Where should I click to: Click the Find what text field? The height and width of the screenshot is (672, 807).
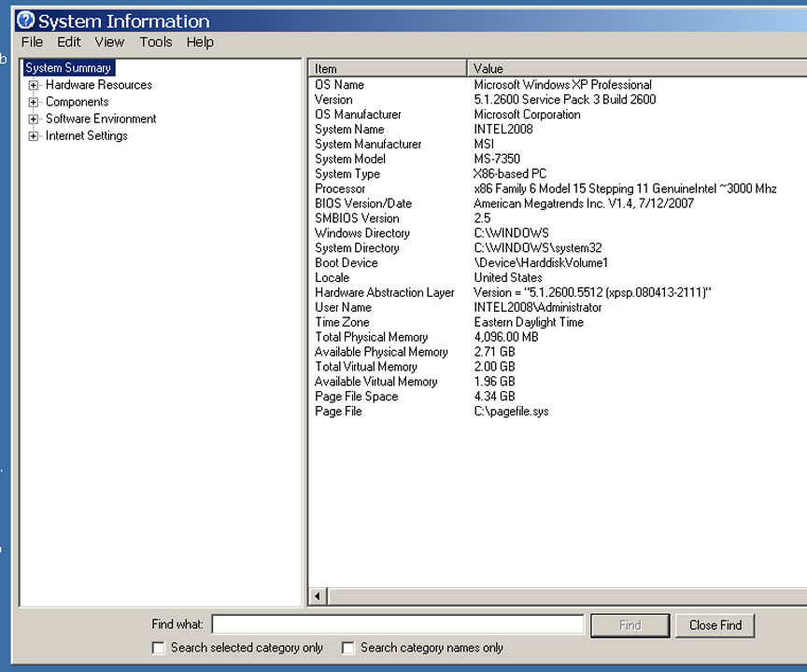(398, 624)
